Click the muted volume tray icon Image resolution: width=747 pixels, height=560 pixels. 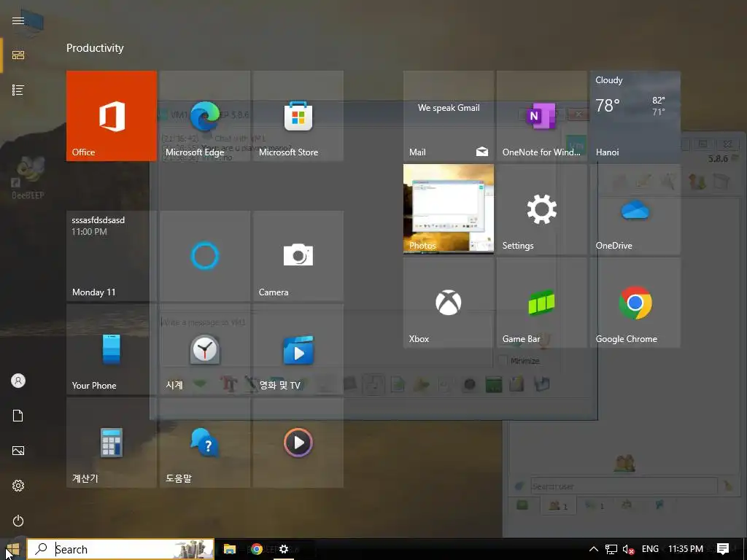[x=628, y=550]
